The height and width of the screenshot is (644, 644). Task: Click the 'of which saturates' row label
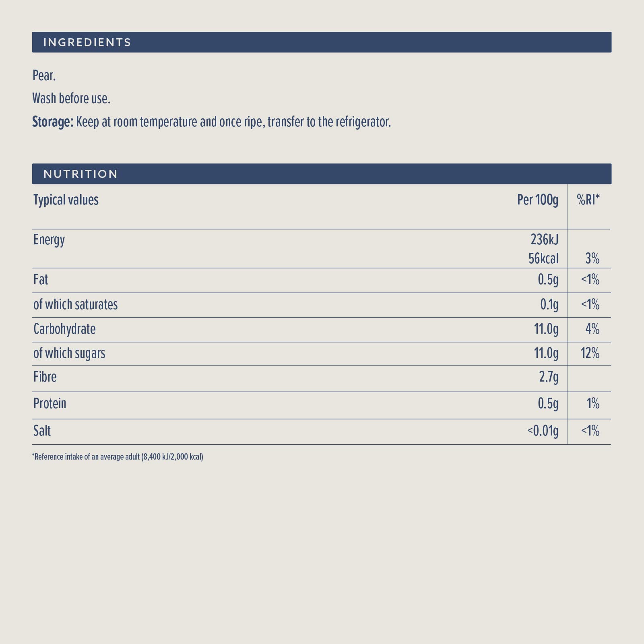[76, 305]
